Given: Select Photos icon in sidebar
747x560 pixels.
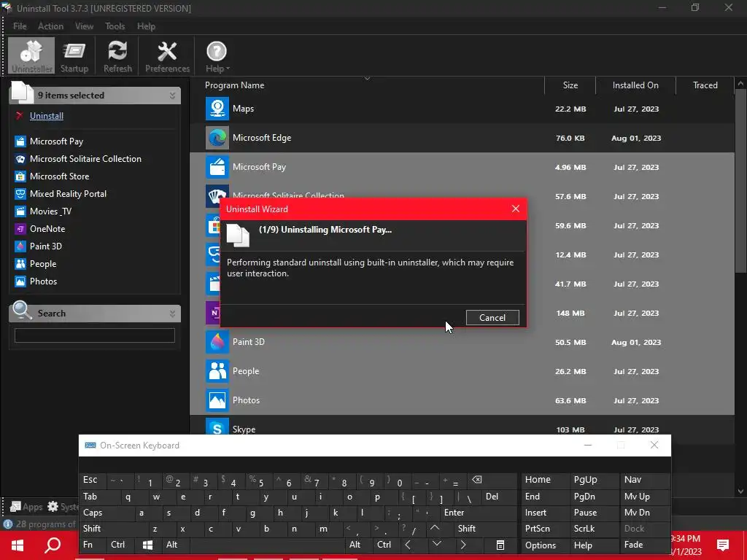Looking at the screenshot, I should pyautogui.click(x=20, y=281).
